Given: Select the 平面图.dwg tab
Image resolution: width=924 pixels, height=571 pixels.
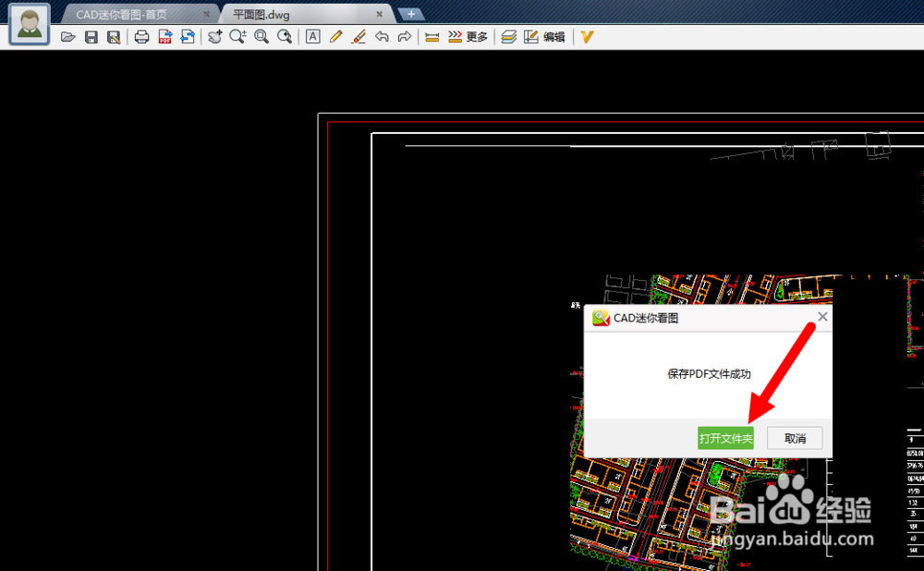Looking at the screenshot, I should click(261, 15).
